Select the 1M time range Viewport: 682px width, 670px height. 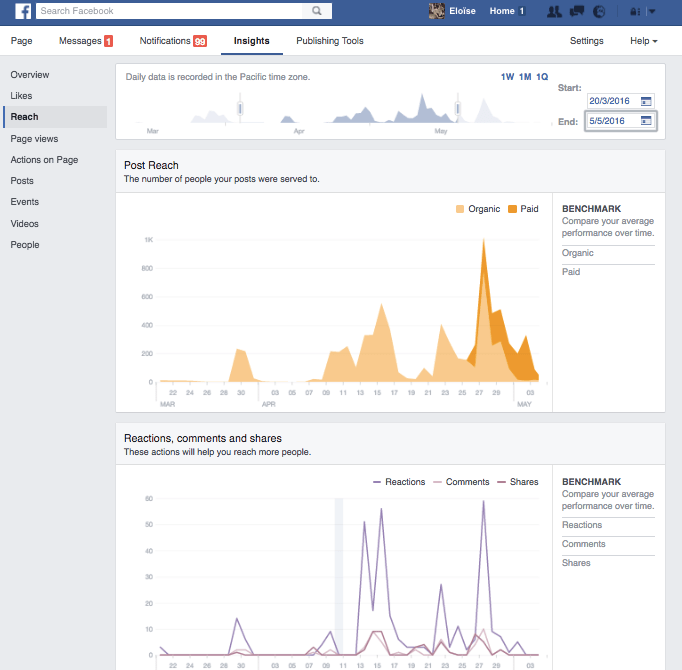point(525,77)
